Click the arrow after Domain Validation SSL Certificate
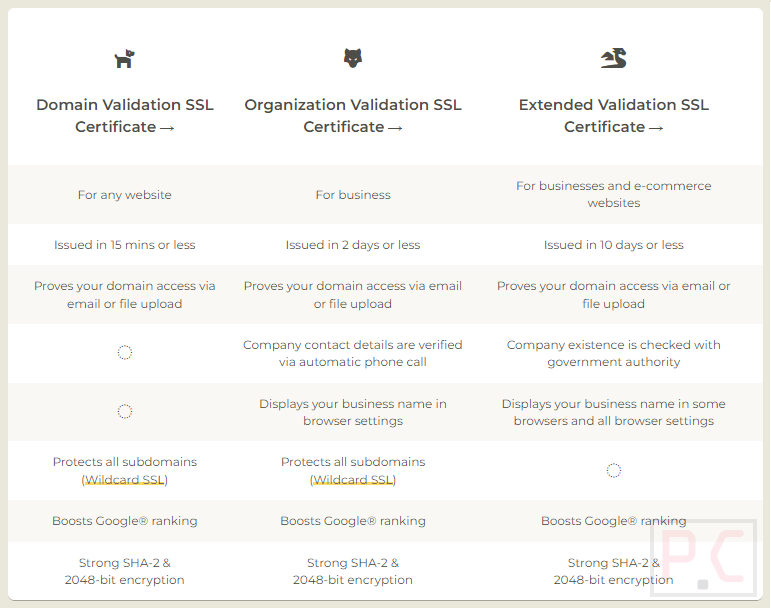 tap(166, 128)
